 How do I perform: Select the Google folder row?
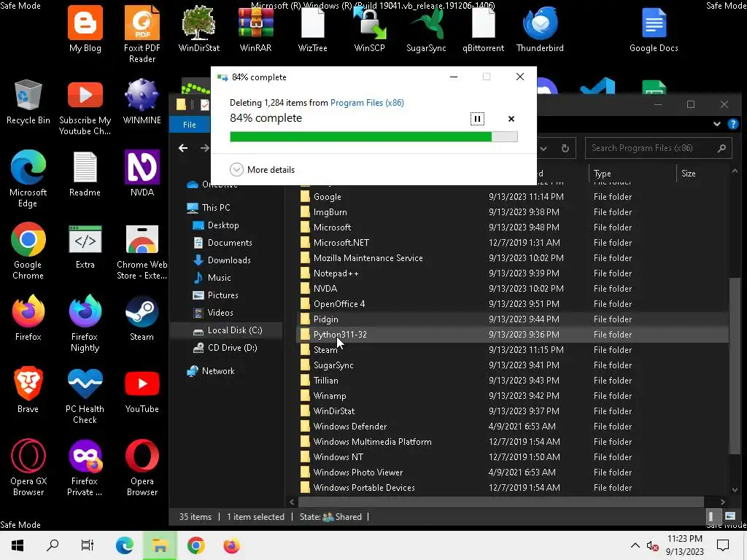pos(512,197)
